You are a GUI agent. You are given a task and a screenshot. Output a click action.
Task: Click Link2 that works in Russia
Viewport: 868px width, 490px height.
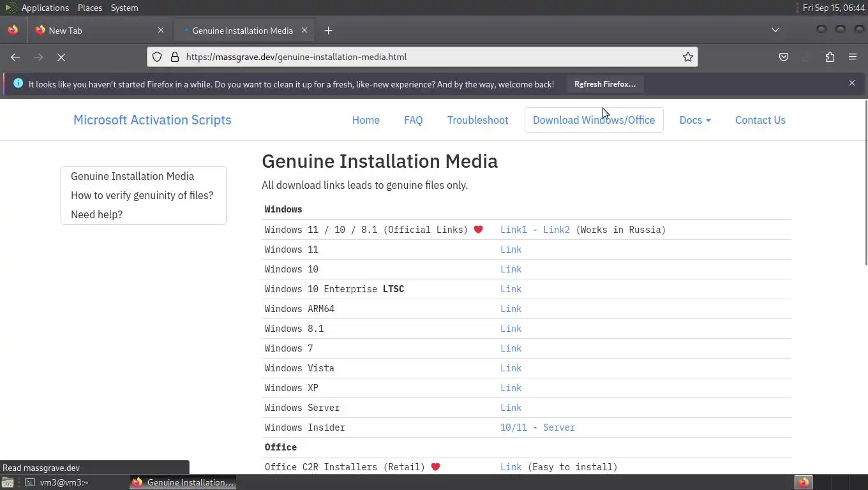[557, 230]
